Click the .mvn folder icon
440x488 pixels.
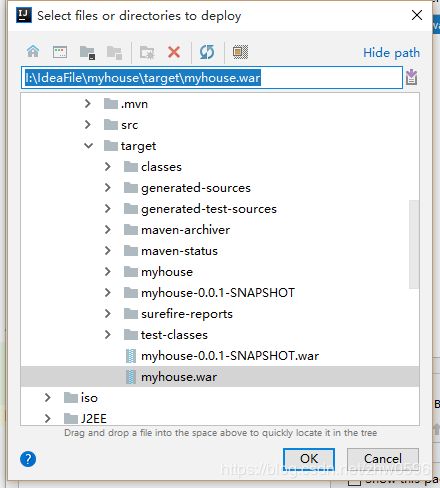tap(111, 104)
